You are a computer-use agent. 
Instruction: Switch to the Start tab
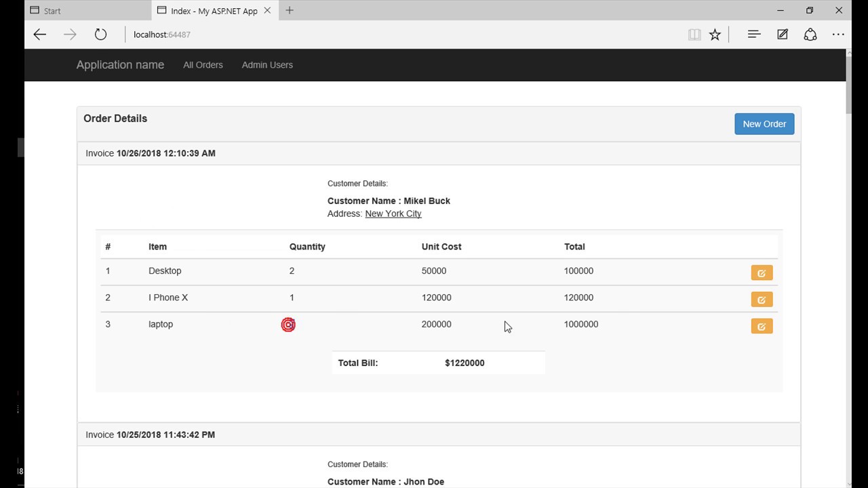point(88,10)
